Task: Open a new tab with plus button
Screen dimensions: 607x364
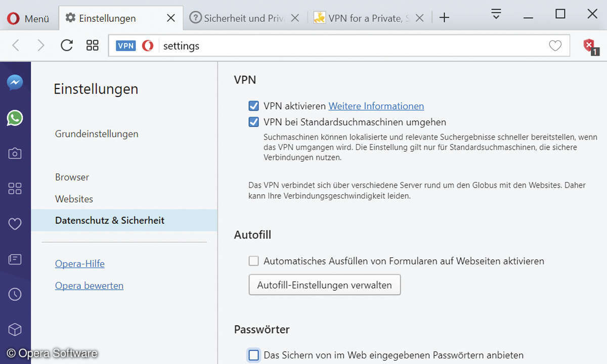Action: coord(444,18)
